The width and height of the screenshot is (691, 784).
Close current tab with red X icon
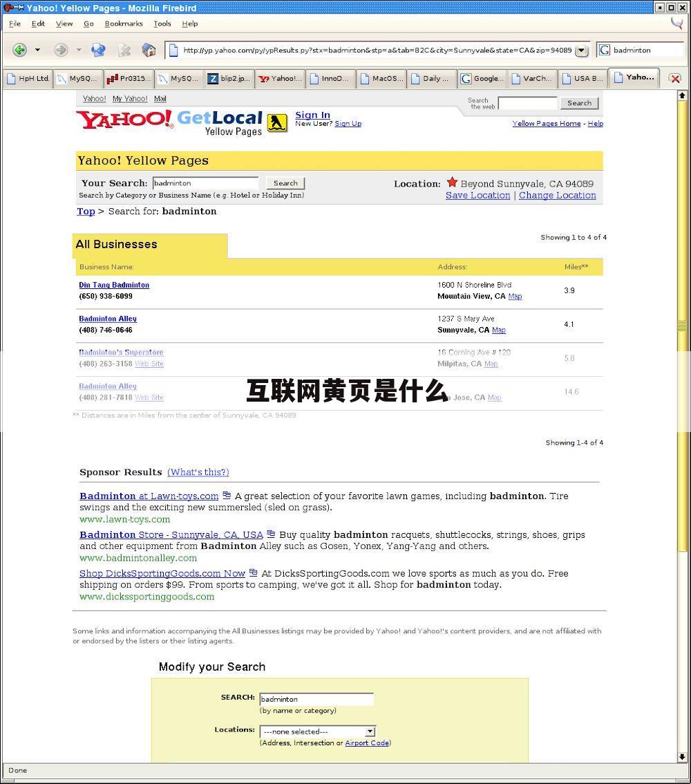click(x=675, y=79)
